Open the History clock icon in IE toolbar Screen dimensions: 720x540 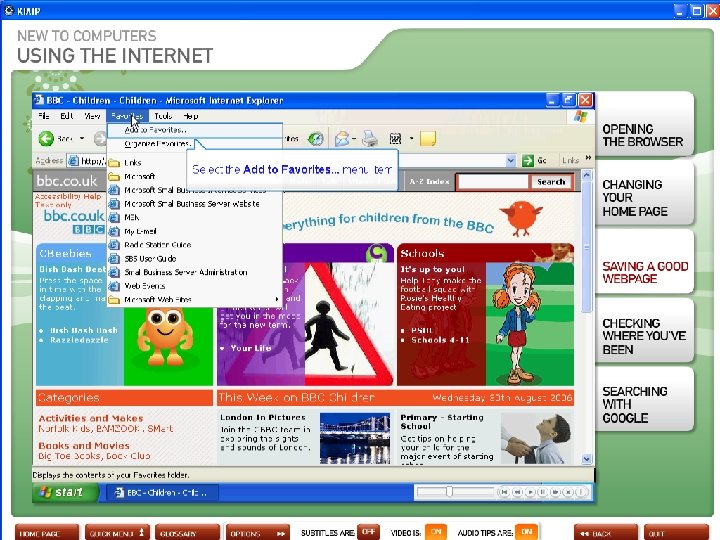pyautogui.click(x=315, y=138)
